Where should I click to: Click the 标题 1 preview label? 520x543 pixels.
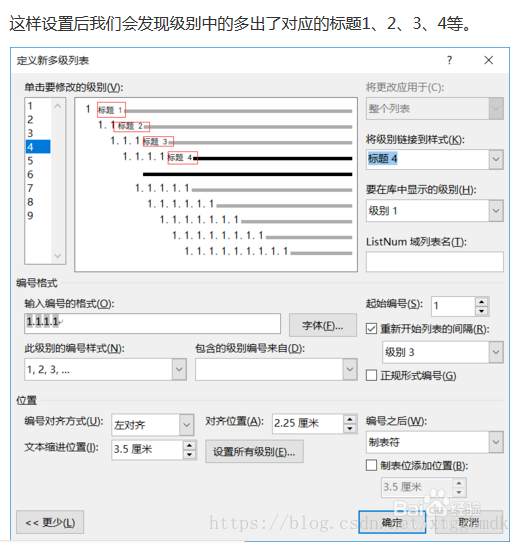tap(111, 110)
